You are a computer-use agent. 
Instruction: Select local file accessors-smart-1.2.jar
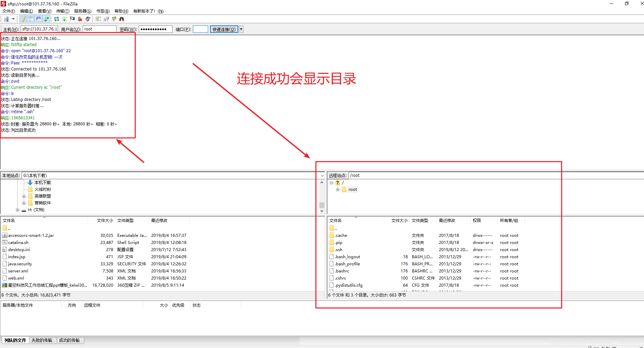tap(31, 236)
